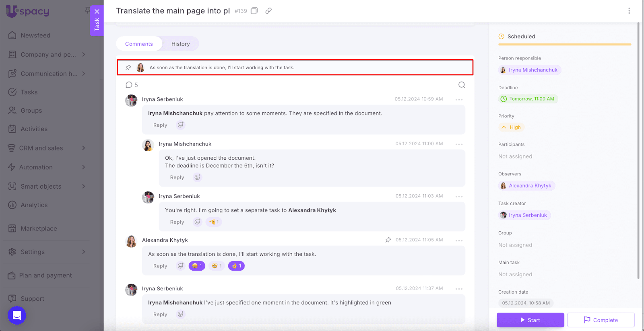
Task: Switch to the History tab
Action: tap(180, 44)
